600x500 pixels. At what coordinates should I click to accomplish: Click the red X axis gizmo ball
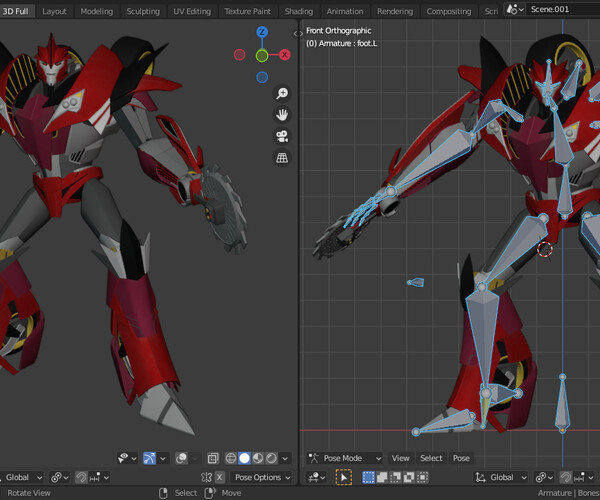click(284, 55)
